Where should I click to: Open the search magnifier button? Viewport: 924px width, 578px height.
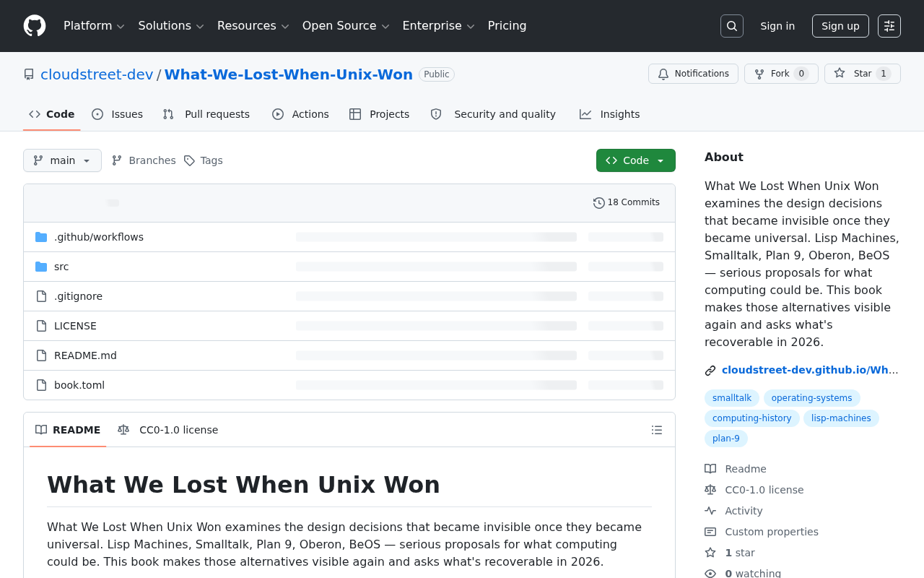732,26
